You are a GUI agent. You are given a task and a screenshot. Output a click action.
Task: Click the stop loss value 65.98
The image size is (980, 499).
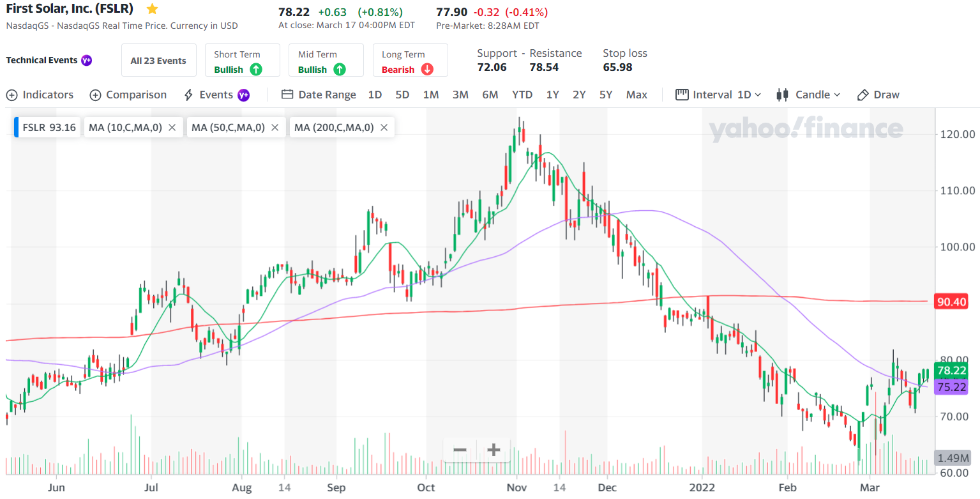[x=617, y=67]
